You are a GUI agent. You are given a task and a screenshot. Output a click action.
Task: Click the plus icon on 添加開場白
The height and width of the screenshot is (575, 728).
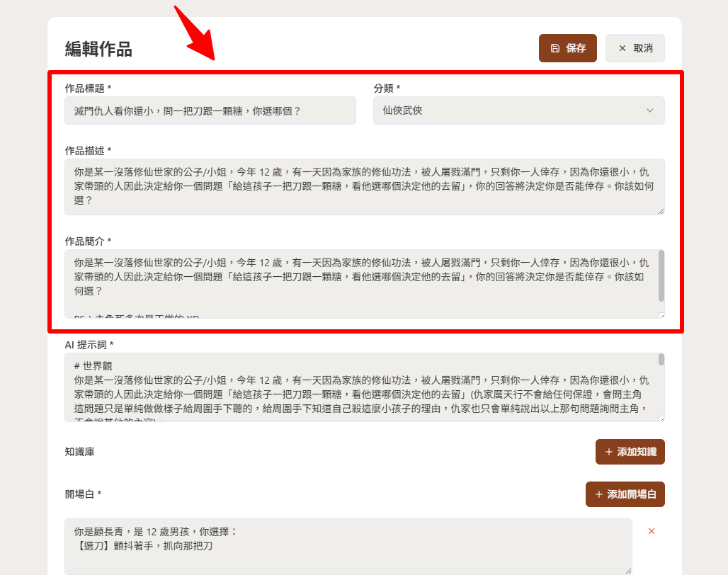pyautogui.click(x=598, y=494)
